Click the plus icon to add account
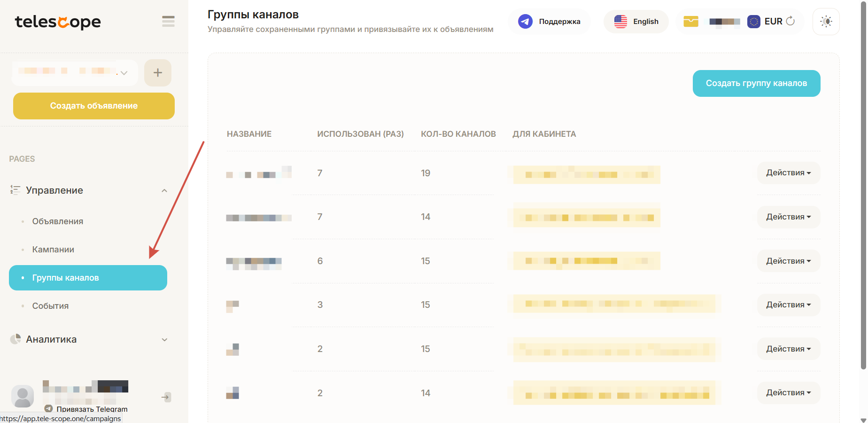Screen dimensions: 868x423 point(158,73)
